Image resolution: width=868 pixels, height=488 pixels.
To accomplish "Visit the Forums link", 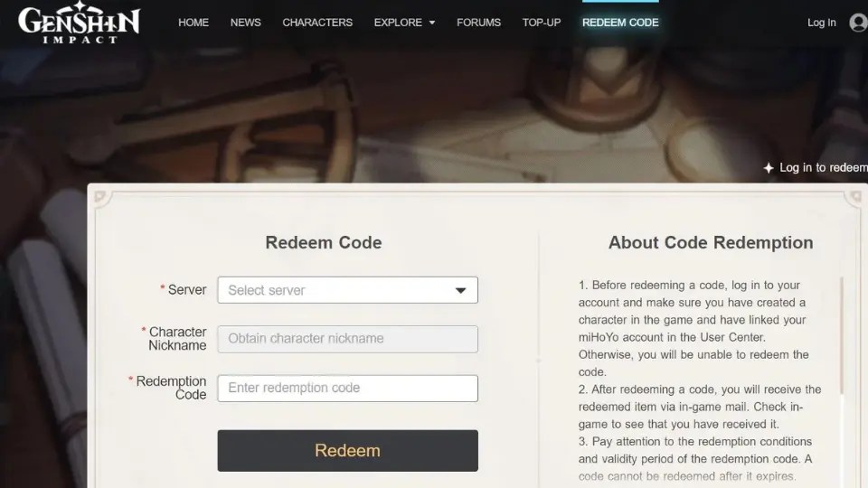I will (x=478, y=23).
